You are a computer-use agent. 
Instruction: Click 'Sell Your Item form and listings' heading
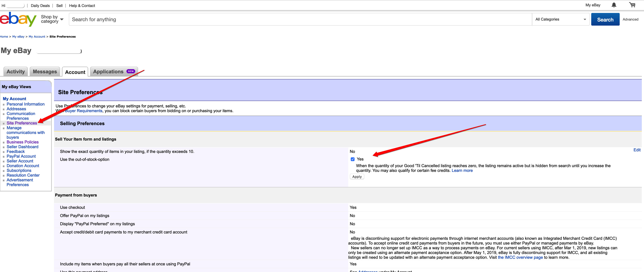click(x=85, y=139)
